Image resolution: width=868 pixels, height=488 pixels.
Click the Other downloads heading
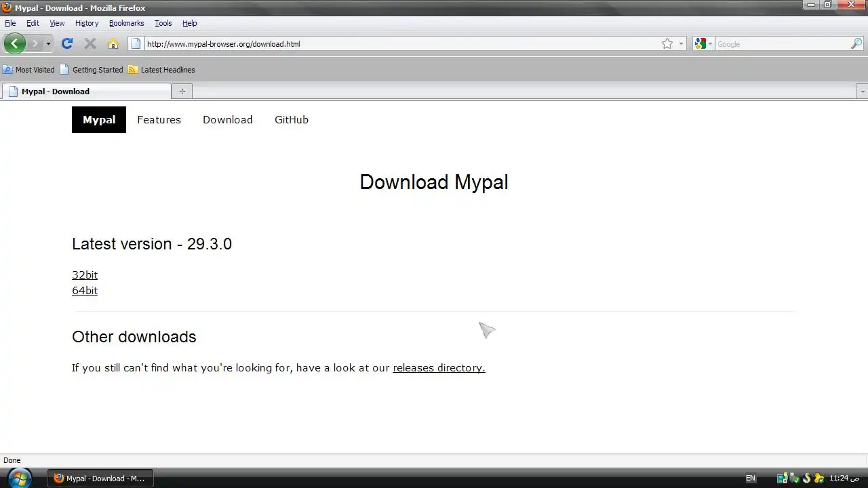134,337
